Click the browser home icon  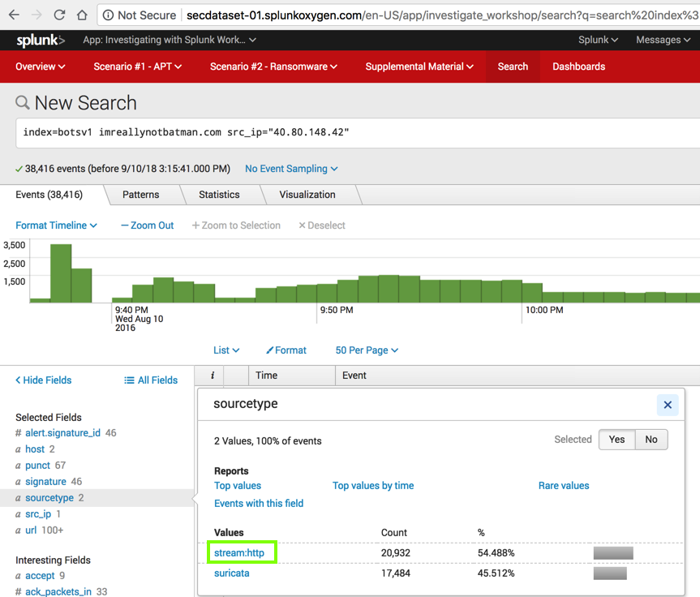click(82, 15)
